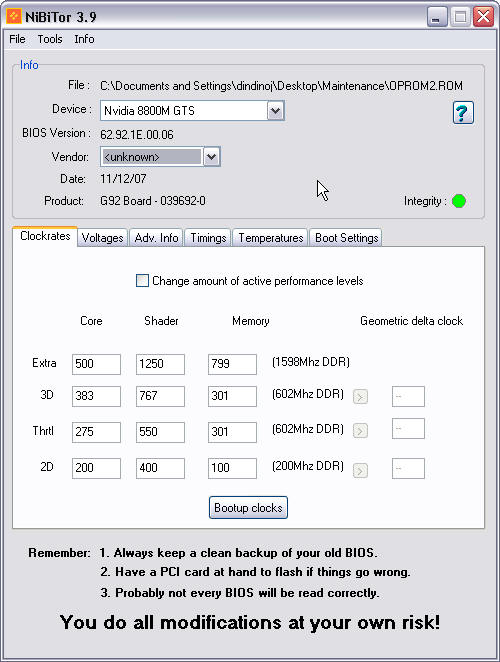The width and height of the screenshot is (500, 662).
Task: Click the Extra Memory field showing 799
Action: [232, 364]
